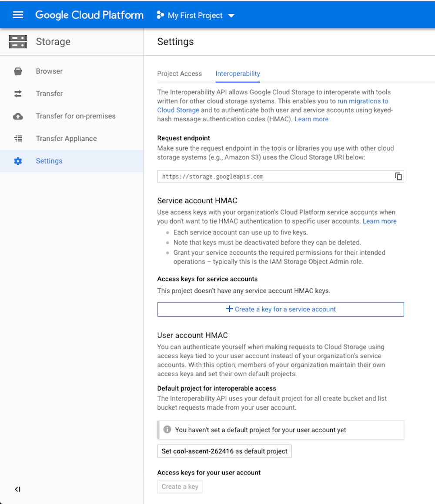Select the Interoperability tab
The image size is (435, 504).
(238, 73)
